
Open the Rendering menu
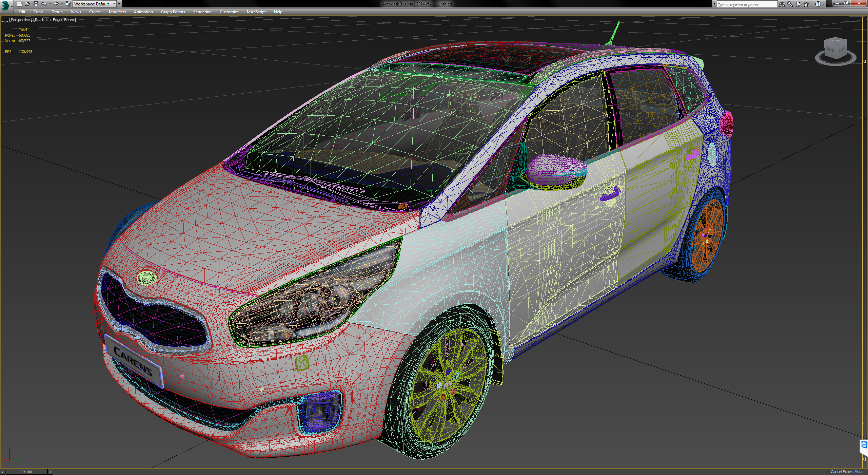point(202,12)
